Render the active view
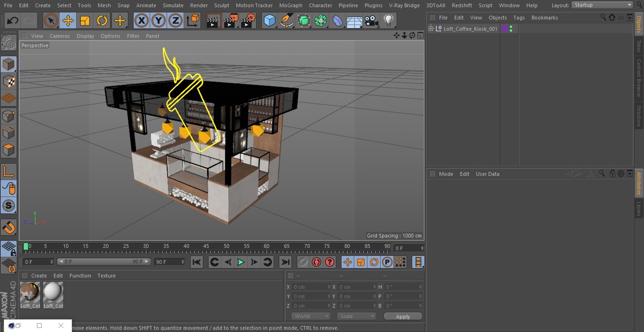 [x=213, y=21]
